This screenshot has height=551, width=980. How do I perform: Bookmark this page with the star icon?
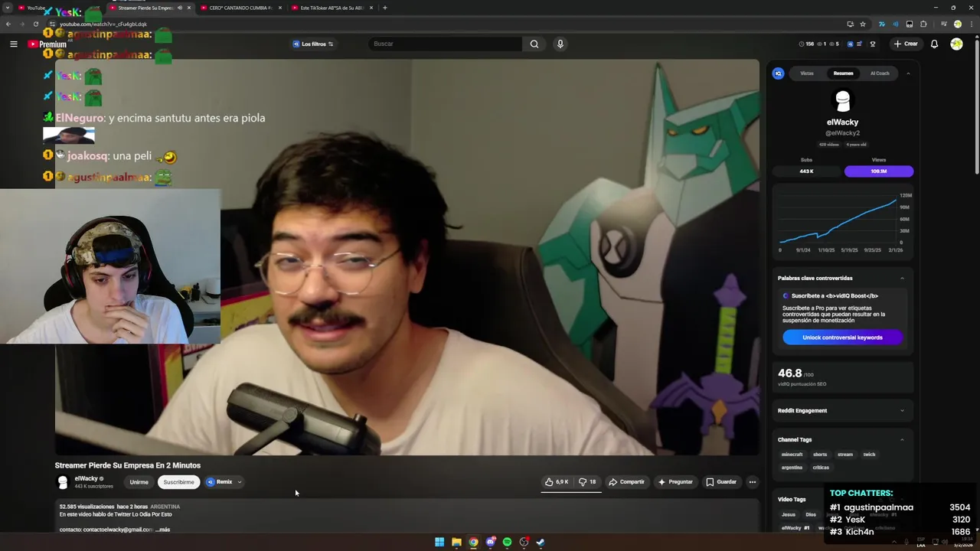(x=863, y=24)
